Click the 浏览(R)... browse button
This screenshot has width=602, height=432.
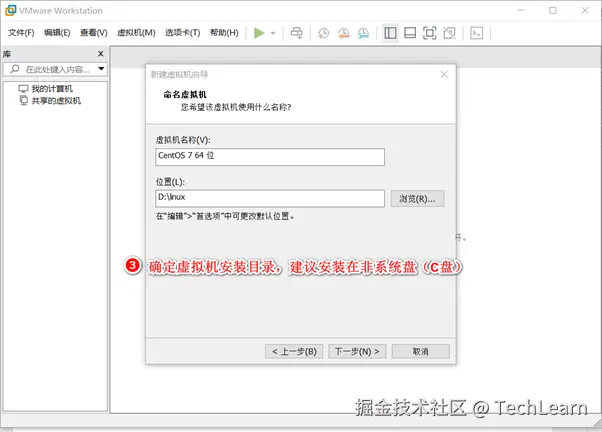[417, 199]
